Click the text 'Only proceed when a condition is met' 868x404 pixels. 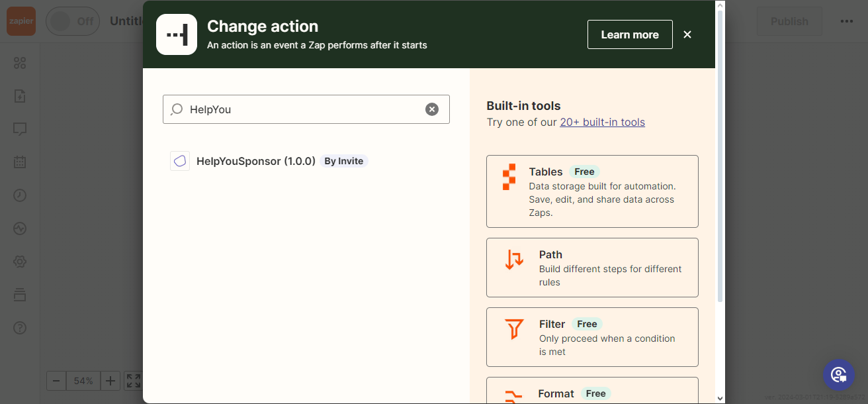[607, 345]
